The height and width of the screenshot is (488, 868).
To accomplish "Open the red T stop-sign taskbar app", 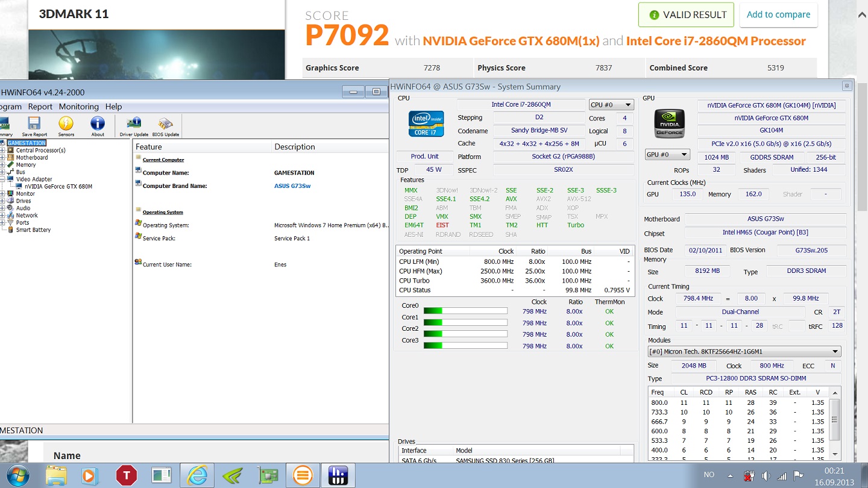I will (126, 476).
